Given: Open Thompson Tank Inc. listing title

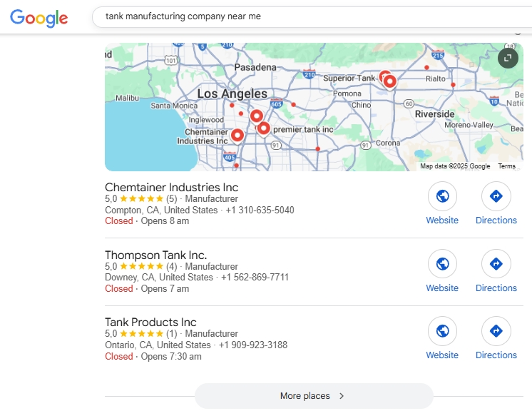Looking at the screenshot, I should click(155, 255).
